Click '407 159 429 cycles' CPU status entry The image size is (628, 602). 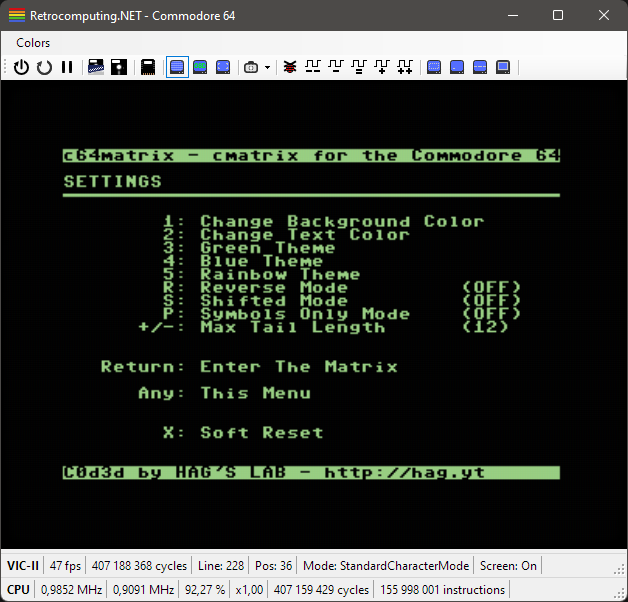[321, 590]
